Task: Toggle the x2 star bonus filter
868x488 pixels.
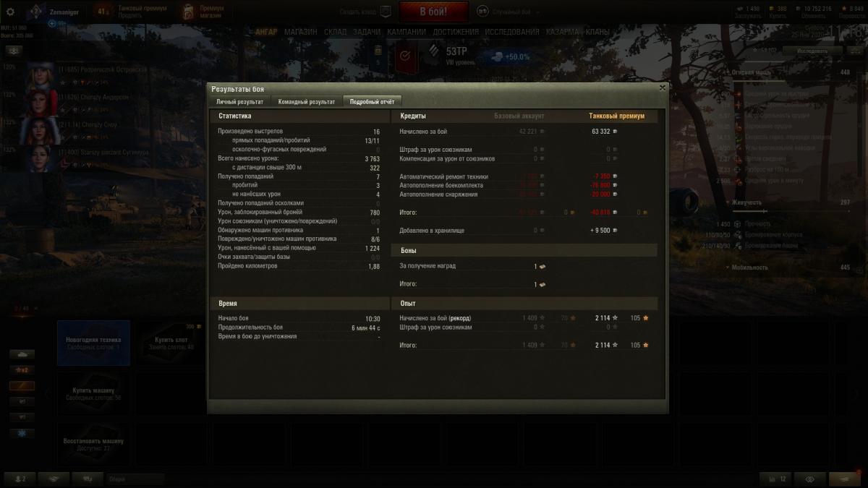Action: tap(22, 370)
